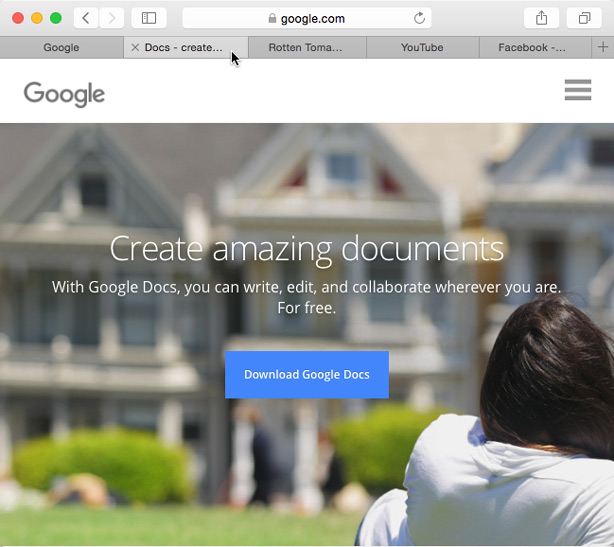614x547 pixels.
Task: Click the forward navigation arrow
Action: tap(112, 18)
